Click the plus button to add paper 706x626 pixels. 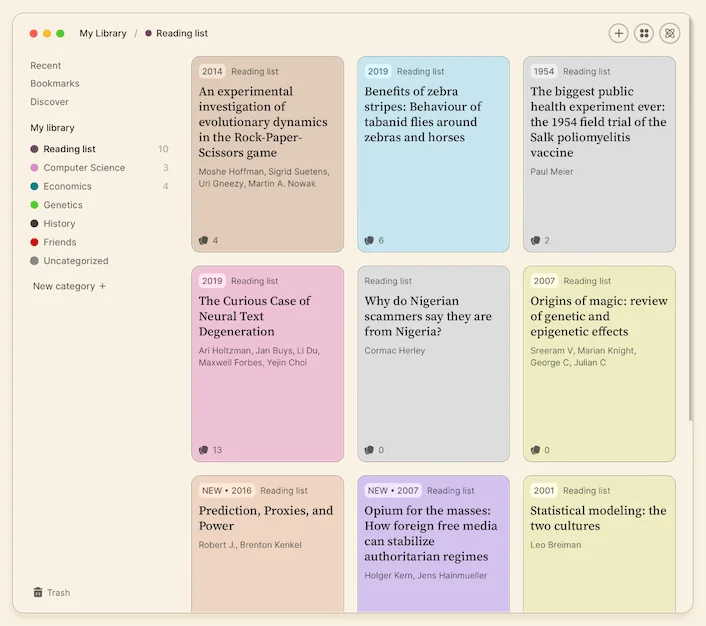tap(619, 33)
